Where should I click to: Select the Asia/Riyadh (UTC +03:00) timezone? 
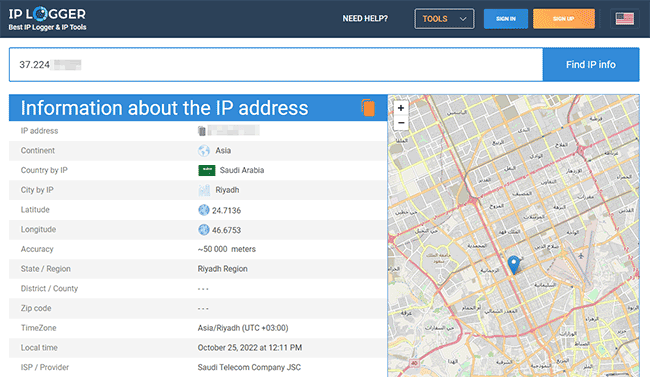point(243,328)
